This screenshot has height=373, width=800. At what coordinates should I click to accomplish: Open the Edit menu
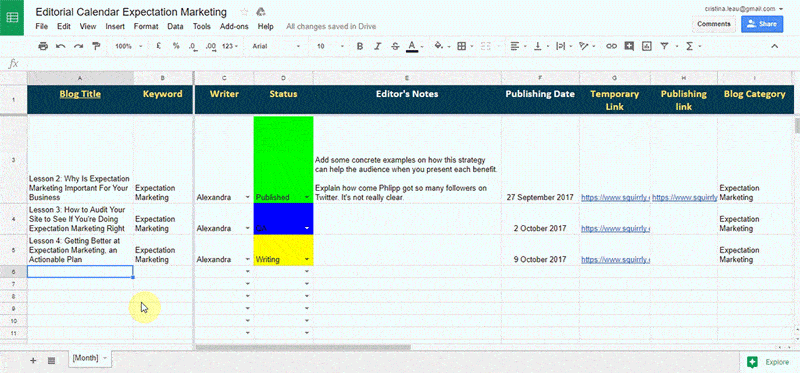(64, 27)
